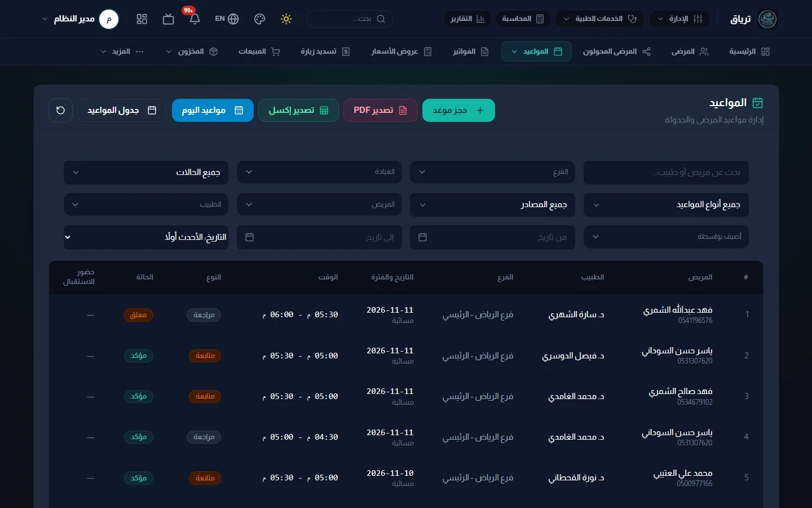812x508 pixels.
Task: Open the sort dropdown التاريخ: الأحدث أولًا
Action: click(146, 237)
